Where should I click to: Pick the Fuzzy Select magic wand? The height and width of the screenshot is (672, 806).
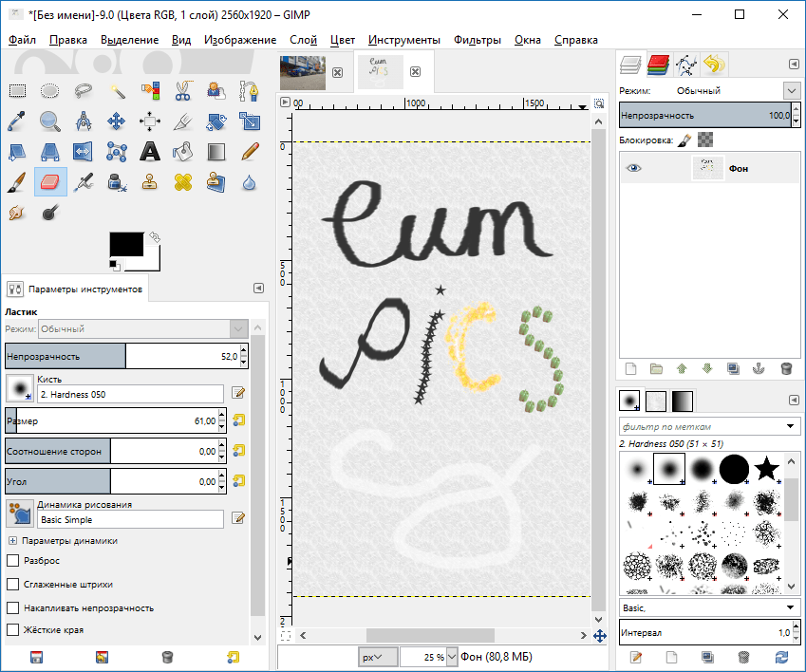(x=118, y=91)
